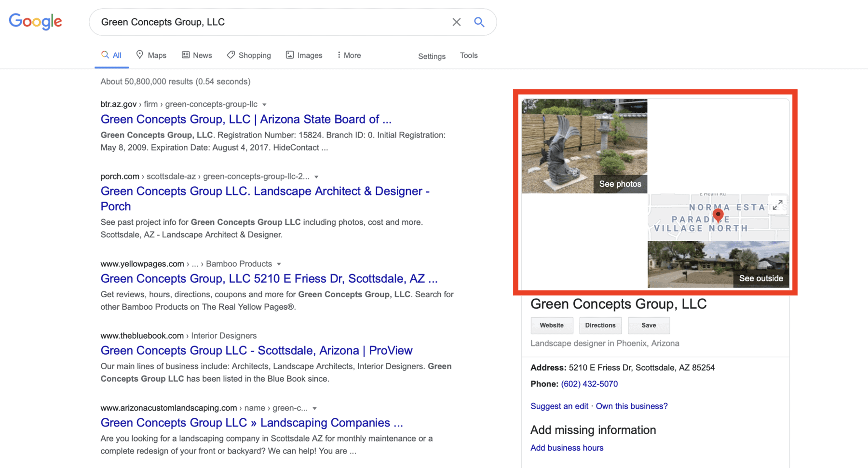The image size is (868, 468).
Task: Click the phone number (602) 432-5070
Action: coord(589,384)
